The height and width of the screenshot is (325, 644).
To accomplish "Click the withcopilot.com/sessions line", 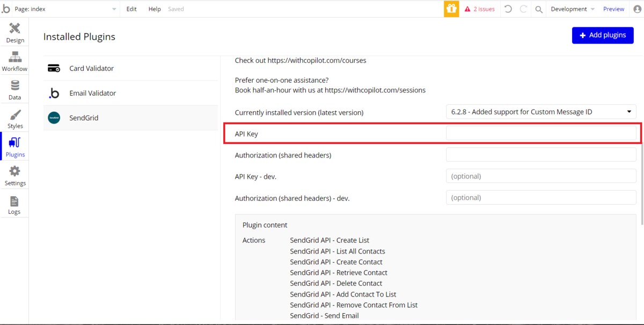I will click(x=330, y=90).
